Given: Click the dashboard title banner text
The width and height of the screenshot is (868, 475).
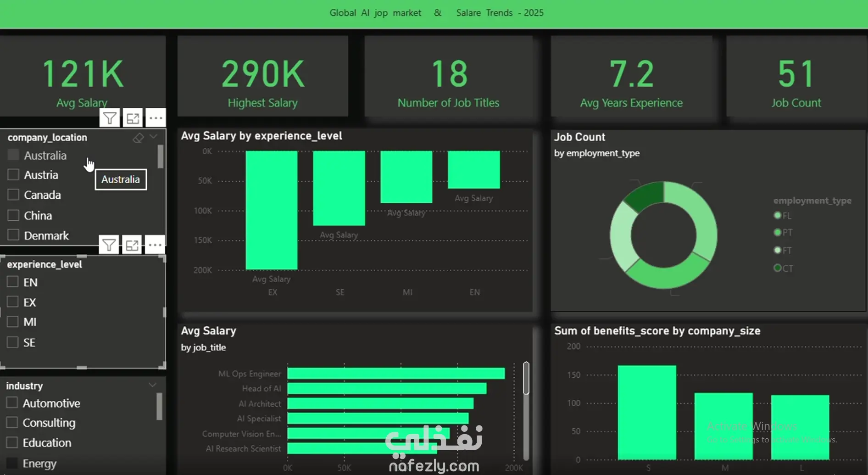Looking at the screenshot, I should tap(436, 13).
